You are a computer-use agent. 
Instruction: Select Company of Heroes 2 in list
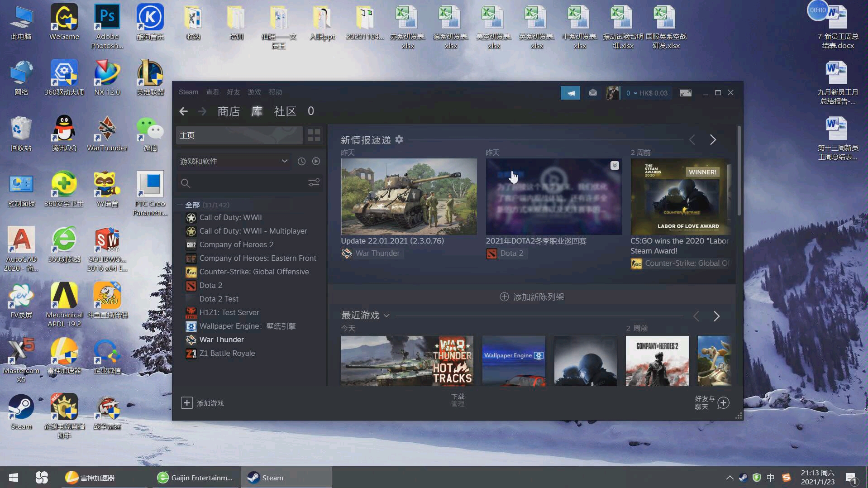point(236,244)
